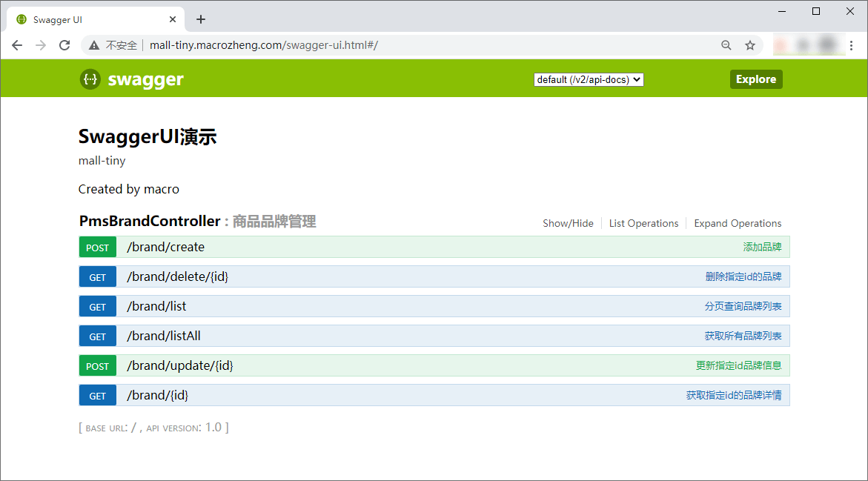Reload the page with refresh icon
The height and width of the screenshot is (481, 868).
64,45
